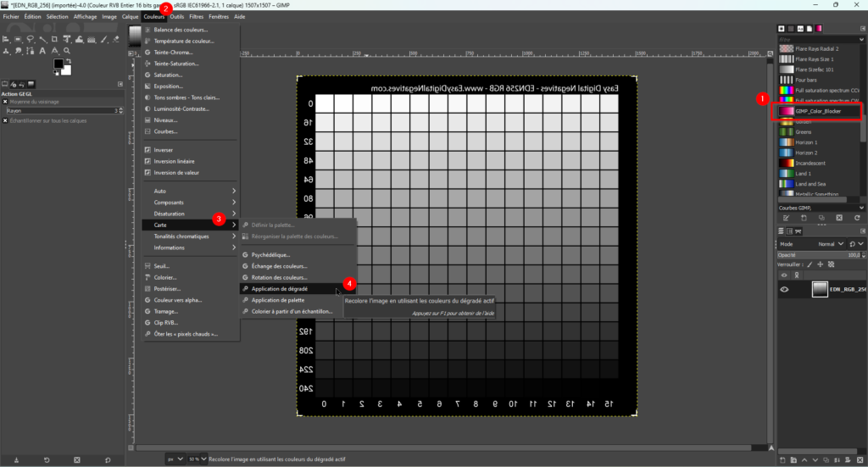Toggle Inversion de valeur menu entry
The image size is (868, 467).
pos(191,173)
